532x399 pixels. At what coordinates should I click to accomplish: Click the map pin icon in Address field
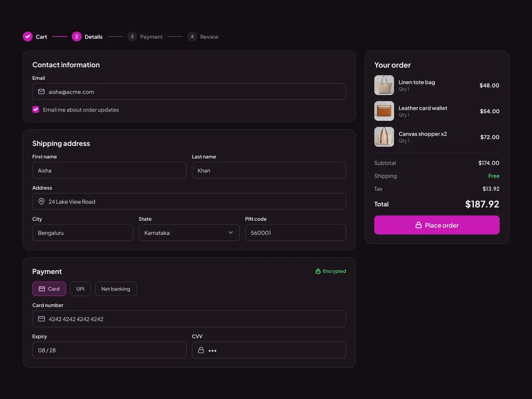point(41,201)
